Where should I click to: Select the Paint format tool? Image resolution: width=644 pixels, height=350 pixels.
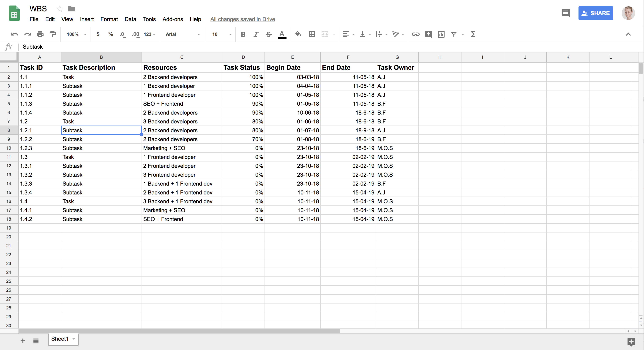tap(53, 34)
